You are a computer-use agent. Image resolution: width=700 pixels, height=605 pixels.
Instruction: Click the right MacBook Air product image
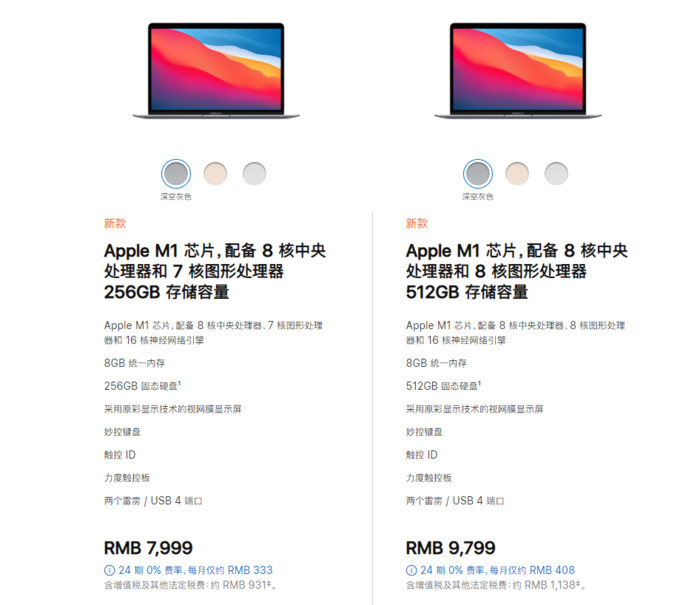tap(518, 71)
